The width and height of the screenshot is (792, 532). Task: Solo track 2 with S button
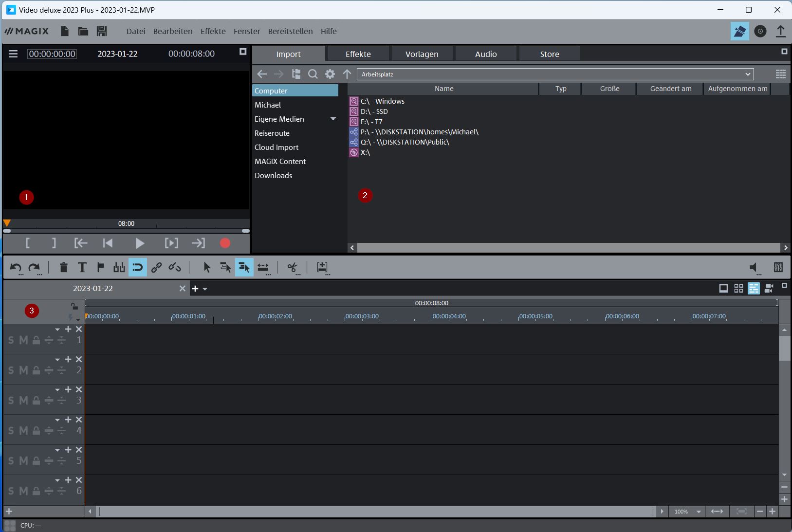coord(11,370)
